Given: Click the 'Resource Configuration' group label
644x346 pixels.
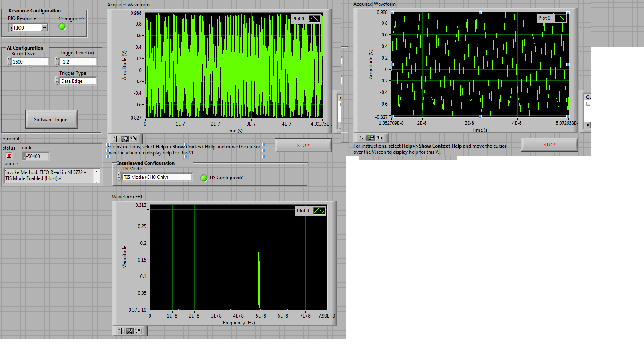Looking at the screenshot, I should point(34,11).
